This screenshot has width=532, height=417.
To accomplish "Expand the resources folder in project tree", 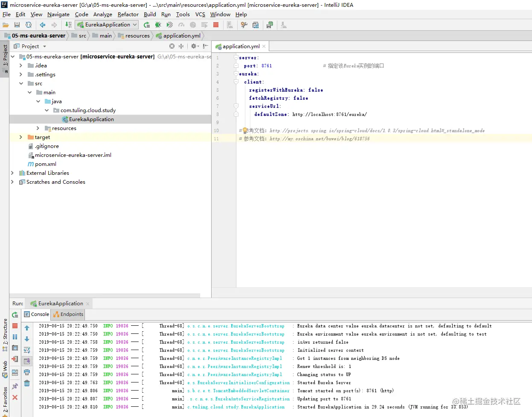I will (x=38, y=128).
